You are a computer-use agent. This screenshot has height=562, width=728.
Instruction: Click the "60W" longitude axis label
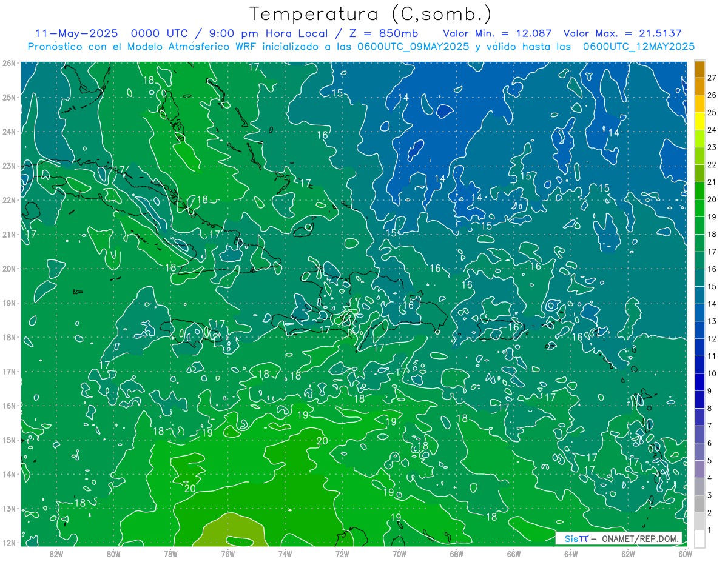[686, 554]
